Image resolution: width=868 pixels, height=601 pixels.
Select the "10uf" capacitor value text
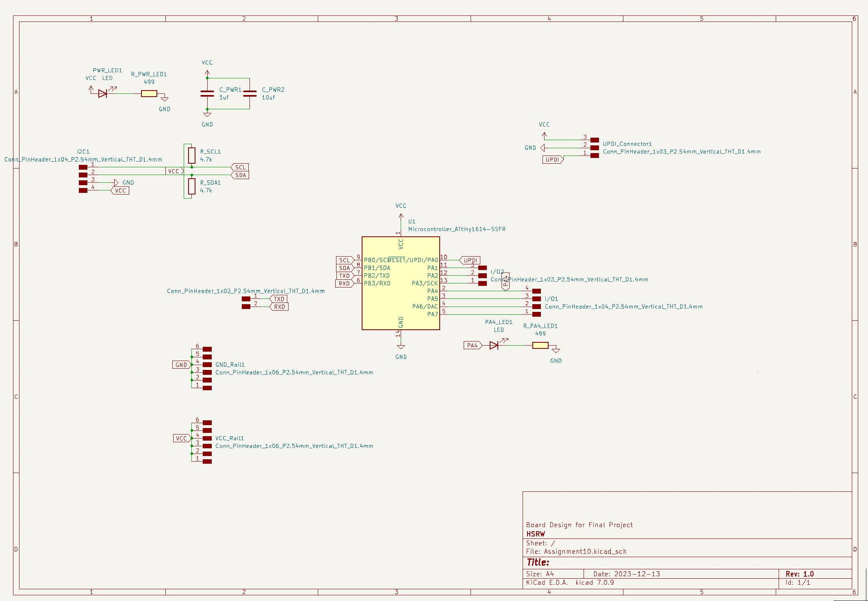268,97
